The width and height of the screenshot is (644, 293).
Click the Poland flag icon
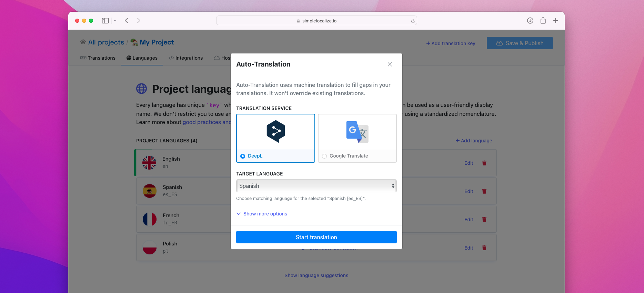click(149, 247)
